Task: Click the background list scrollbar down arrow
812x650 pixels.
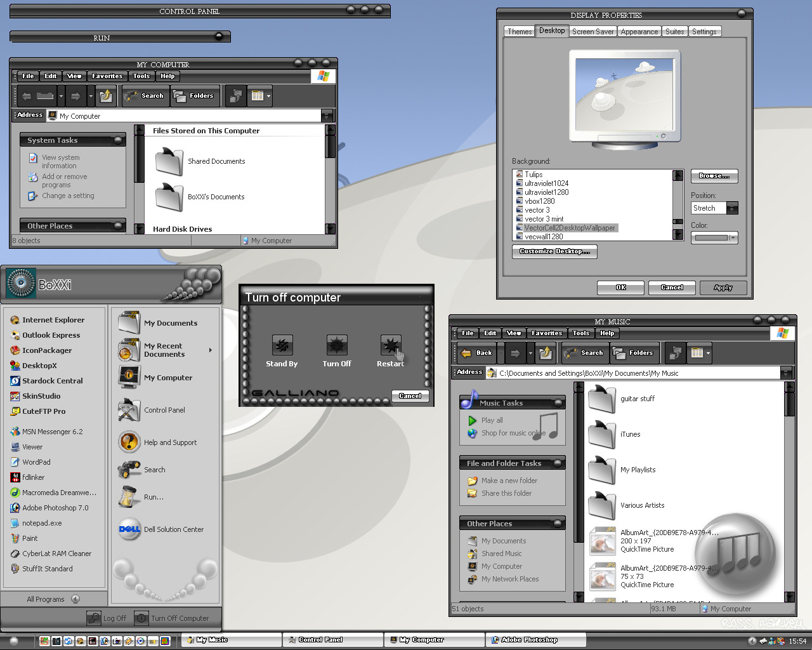Action: point(678,235)
